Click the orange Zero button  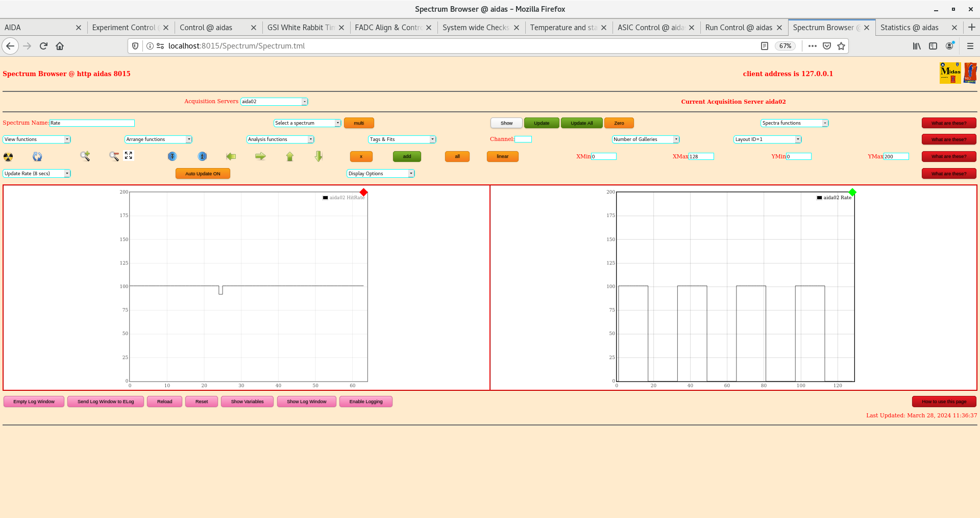619,123
